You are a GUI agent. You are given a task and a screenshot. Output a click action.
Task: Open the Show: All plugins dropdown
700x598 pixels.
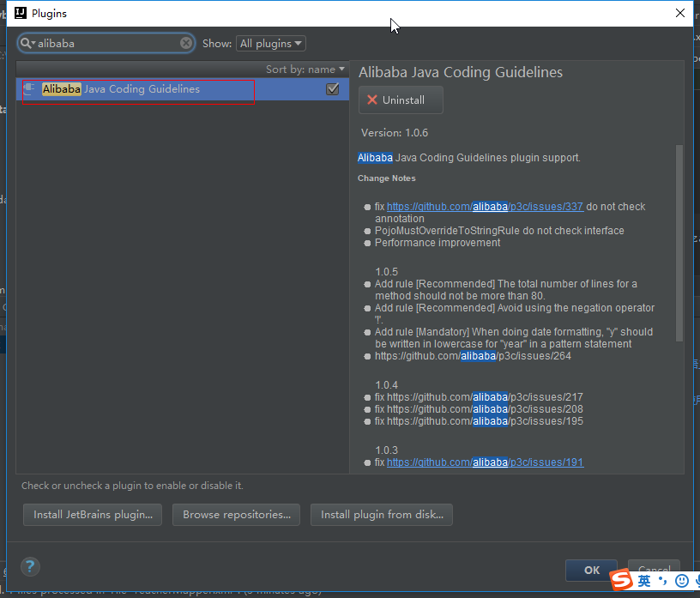click(270, 43)
